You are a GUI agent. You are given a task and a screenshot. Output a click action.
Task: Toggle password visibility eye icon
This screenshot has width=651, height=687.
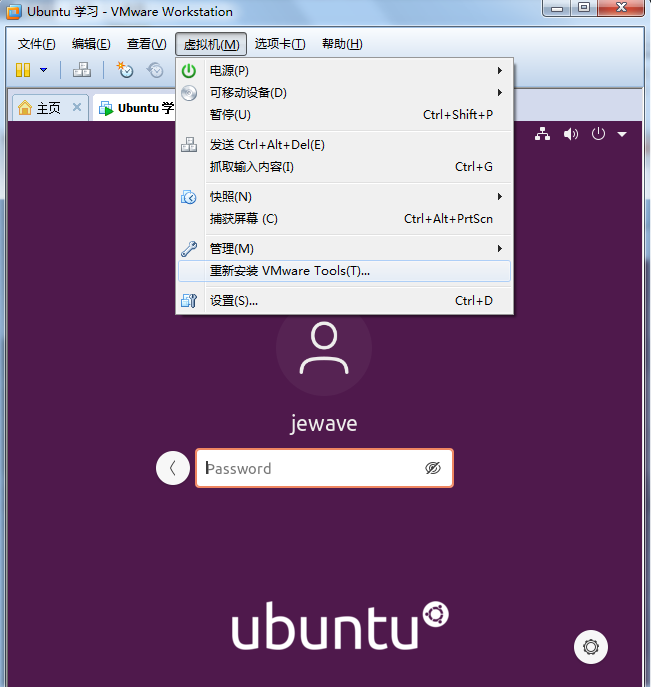point(433,468)
